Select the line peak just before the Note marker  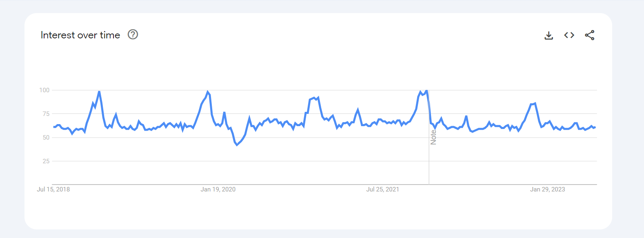pyautogui.click(x=426, y=91)
